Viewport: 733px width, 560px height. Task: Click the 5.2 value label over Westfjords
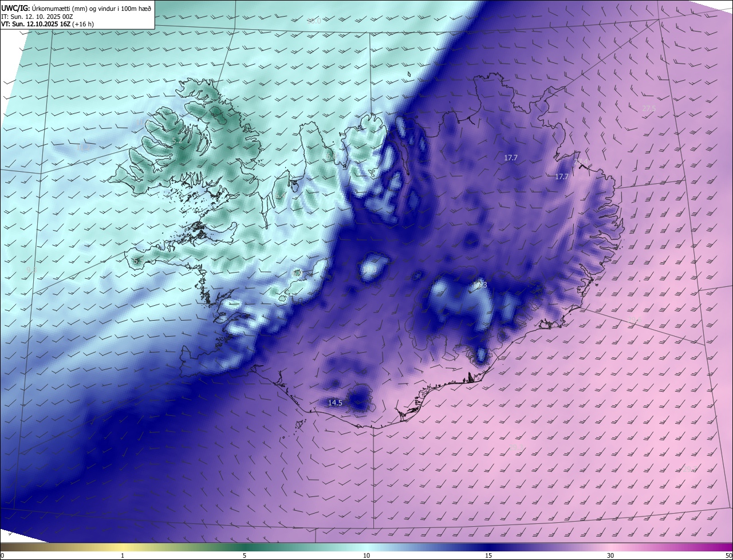click(x=177, y=140)
